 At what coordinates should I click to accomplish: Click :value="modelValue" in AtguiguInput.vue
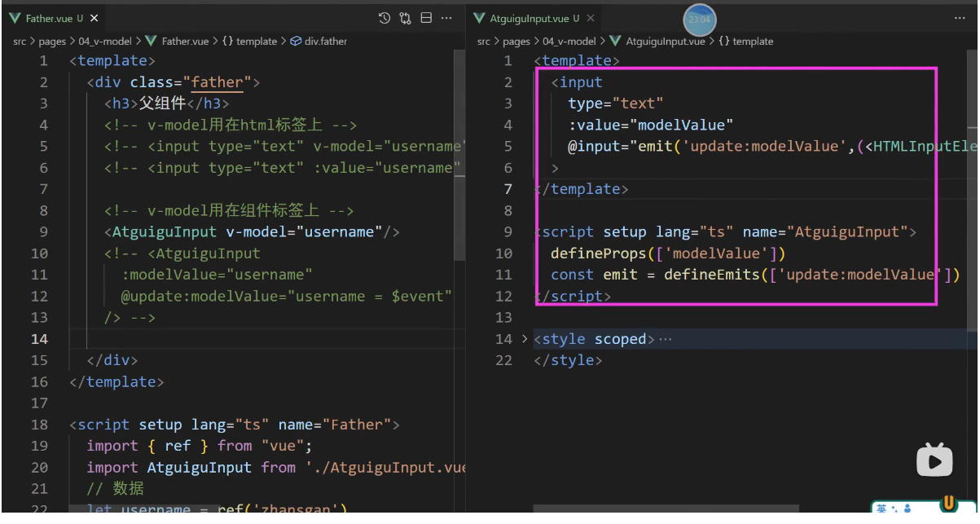[652, 125]
